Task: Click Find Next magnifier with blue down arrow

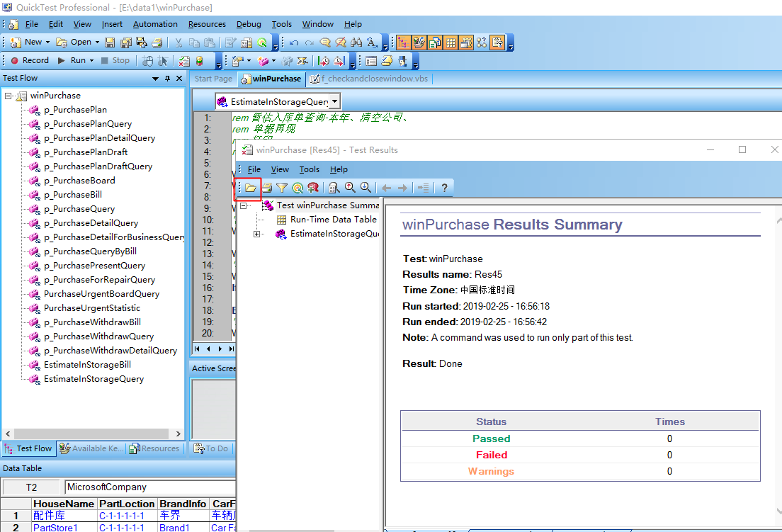Action: point(365,188)
